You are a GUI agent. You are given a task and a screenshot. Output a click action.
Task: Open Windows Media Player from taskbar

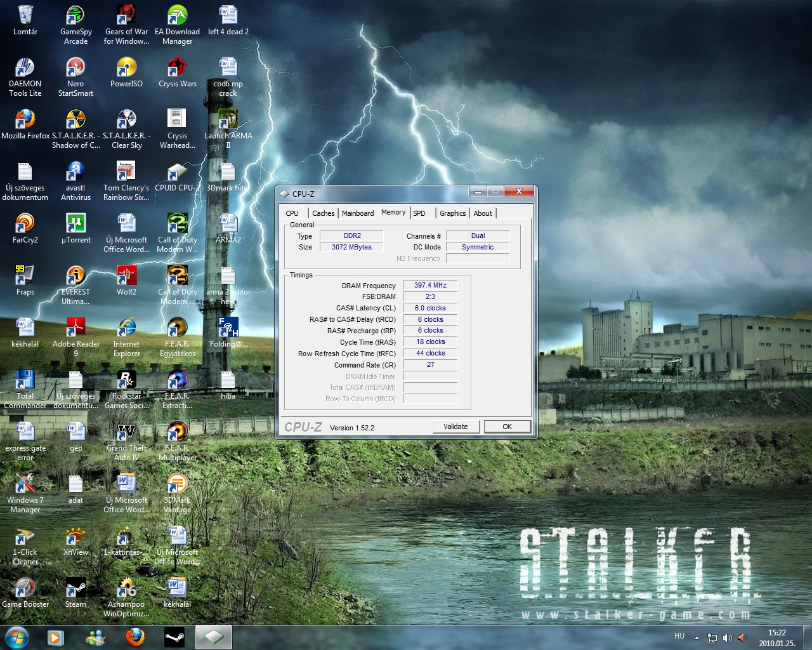point(55,637)
